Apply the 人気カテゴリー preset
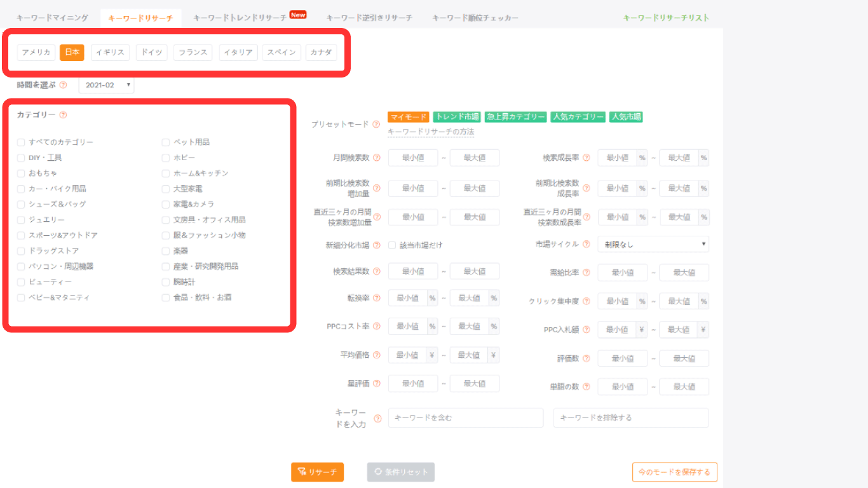The image size is (868, 488). (x=578, y=117)
